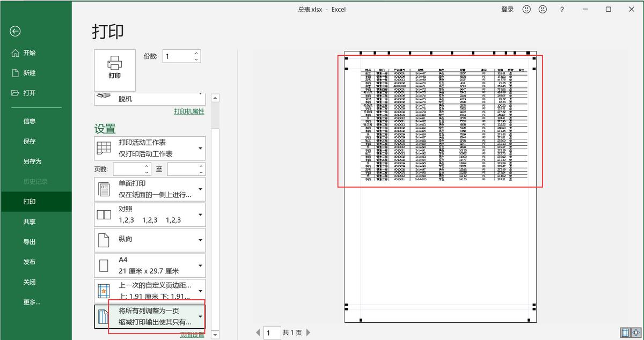This screenshot has width=644, height=340.
Task: Open the 导出 menu item
Action: click(x=30, y=242)
